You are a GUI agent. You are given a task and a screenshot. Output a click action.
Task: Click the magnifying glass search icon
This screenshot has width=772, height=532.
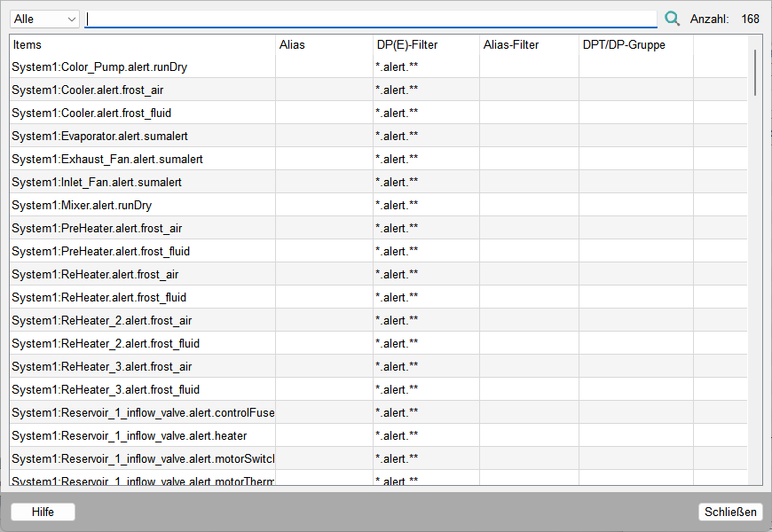pos(672,19)
